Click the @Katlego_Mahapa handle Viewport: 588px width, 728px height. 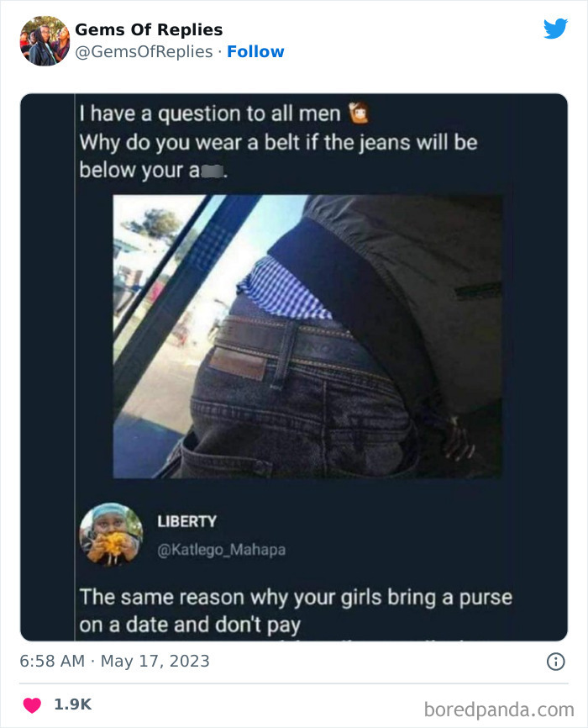[222, 550]
